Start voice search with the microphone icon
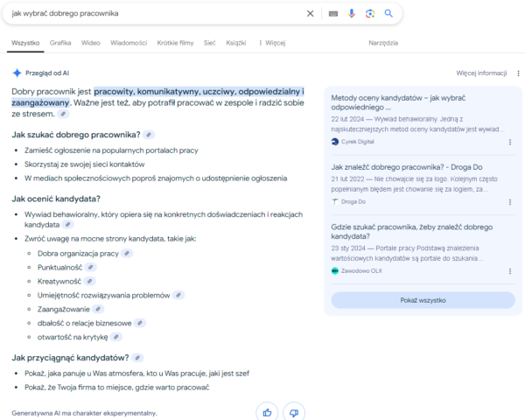 point(352,13)
